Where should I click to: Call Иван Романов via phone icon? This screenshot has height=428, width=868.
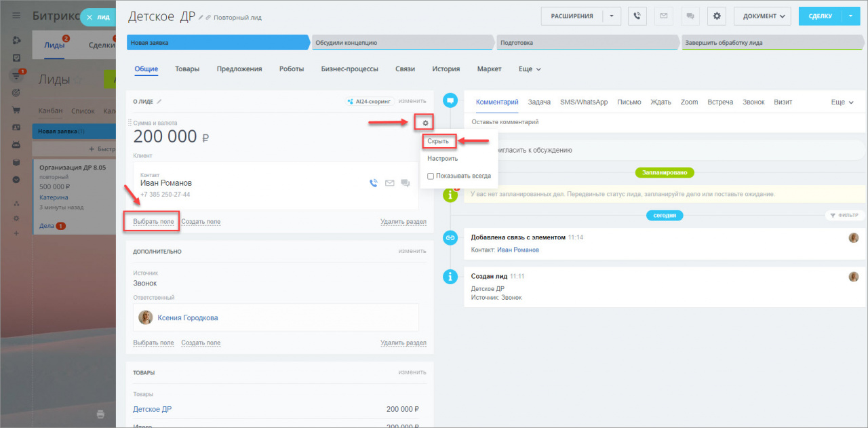coord(373,182)
